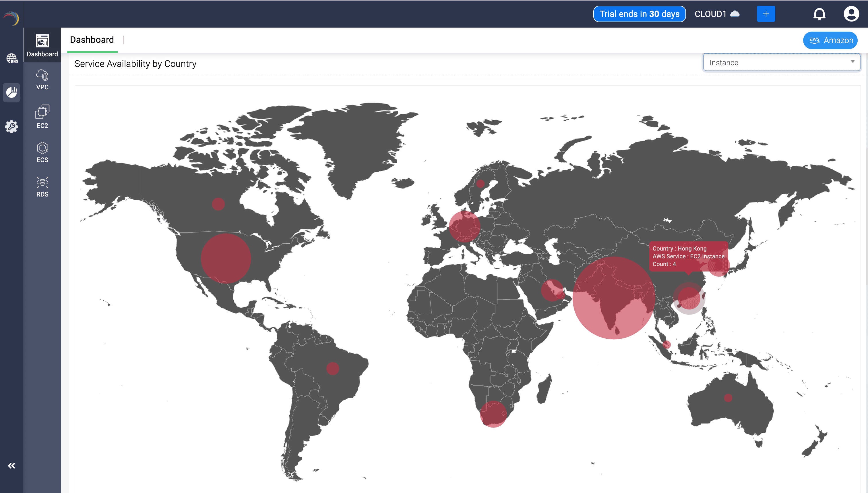Open the Instance dropdown
This screenshot has height=493, width=868.
point(781,62)
